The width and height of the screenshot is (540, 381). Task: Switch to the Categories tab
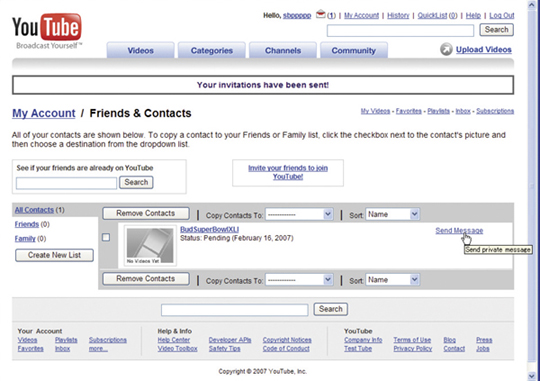click(x=212, y=50)
